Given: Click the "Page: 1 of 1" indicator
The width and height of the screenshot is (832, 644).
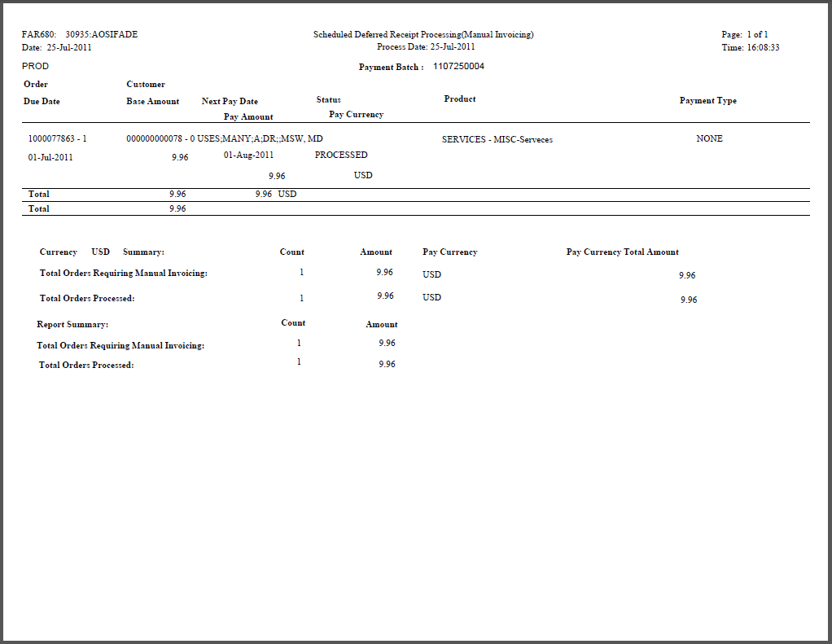Looking at the screenshot, I should (744, 34).
